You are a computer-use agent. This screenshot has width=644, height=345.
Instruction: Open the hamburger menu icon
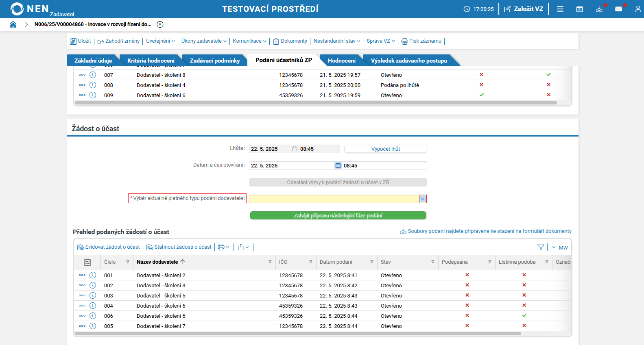[560, 9]
